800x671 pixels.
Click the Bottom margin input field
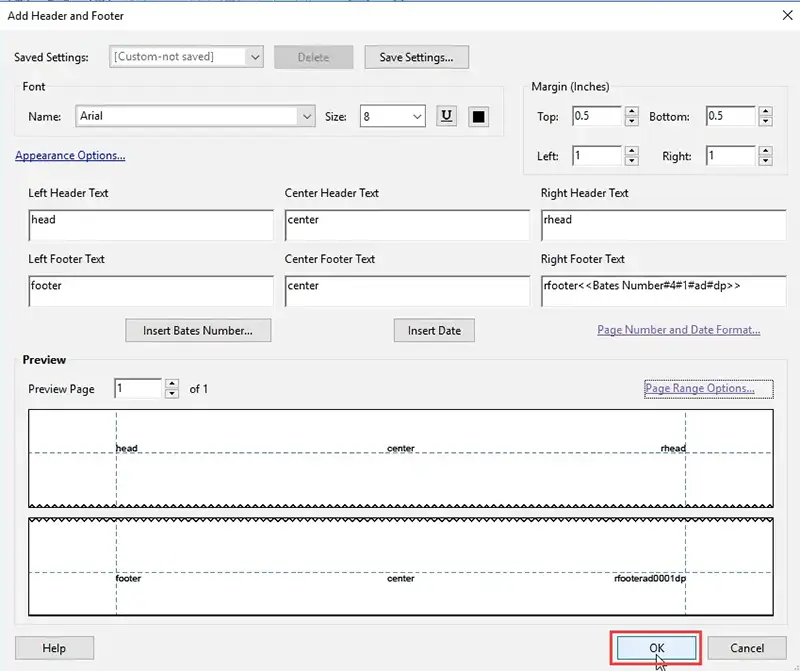[731, 116]
